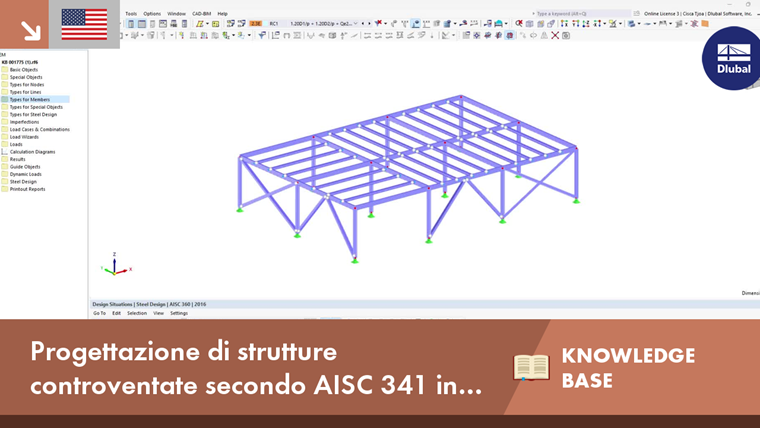Toggle the highlighted blue support display icon
760x428 pixels.
(x=416, y=23)
